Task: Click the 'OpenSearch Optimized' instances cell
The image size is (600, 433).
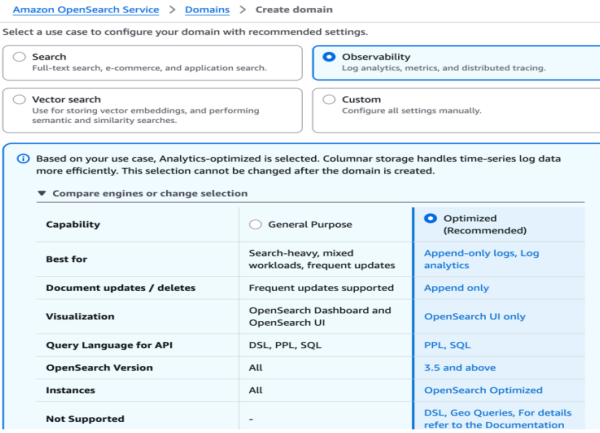Action: 483,390
